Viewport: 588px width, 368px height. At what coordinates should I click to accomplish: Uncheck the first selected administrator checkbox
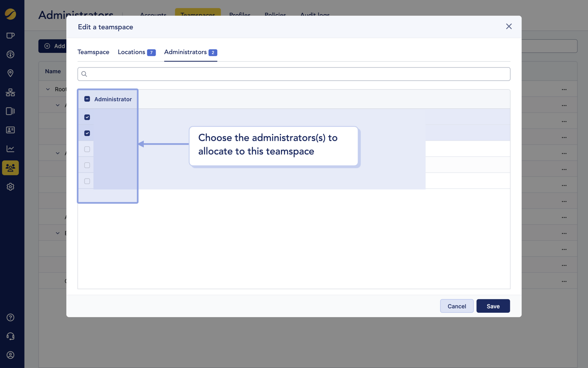87,117
